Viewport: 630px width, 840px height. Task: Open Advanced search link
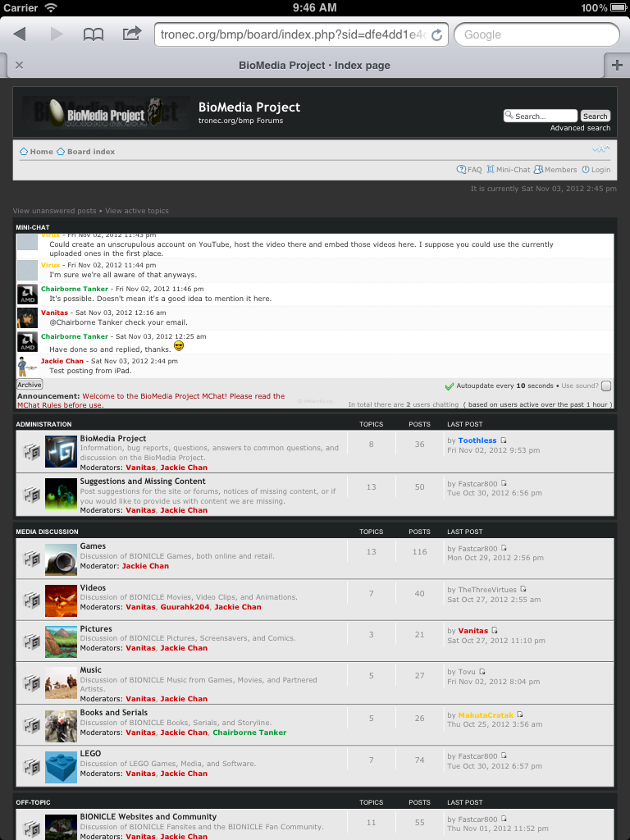pos(580,128)
